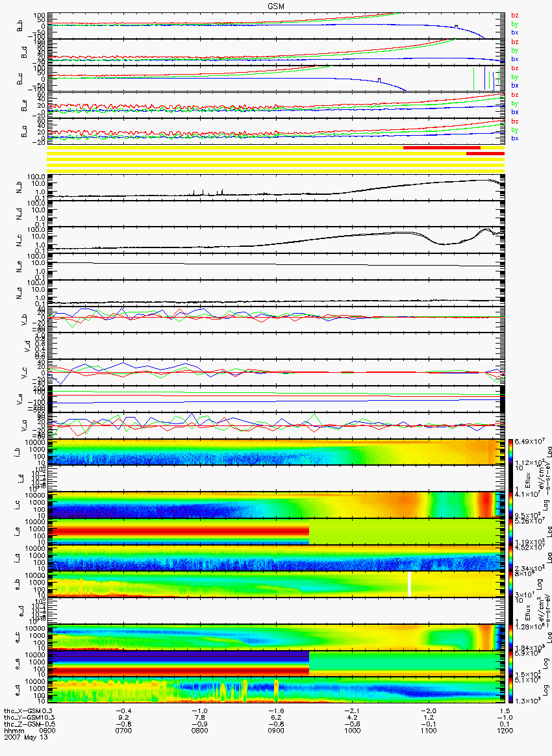Click the 0700 time tick label
The image size is (552, 756).
point(123,731)
